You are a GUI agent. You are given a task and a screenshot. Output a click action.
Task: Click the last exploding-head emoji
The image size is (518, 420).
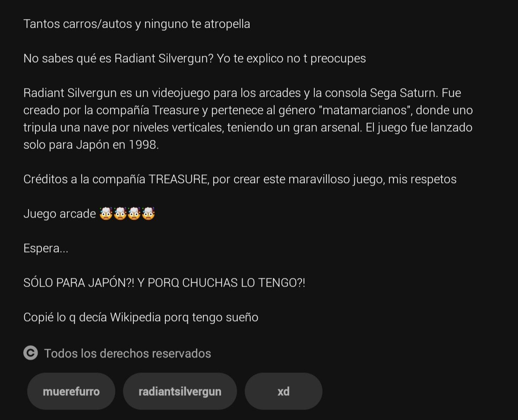pyautogui.click(x=148, y=213)
